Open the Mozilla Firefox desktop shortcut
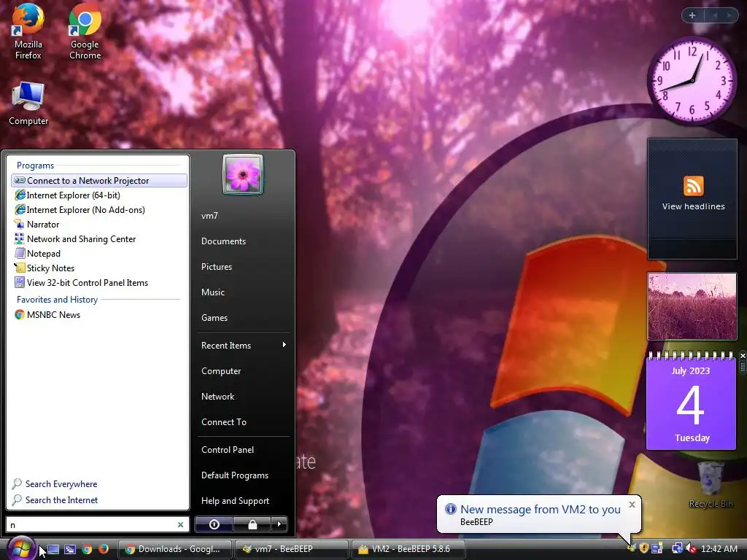 [x=28, y=31]
